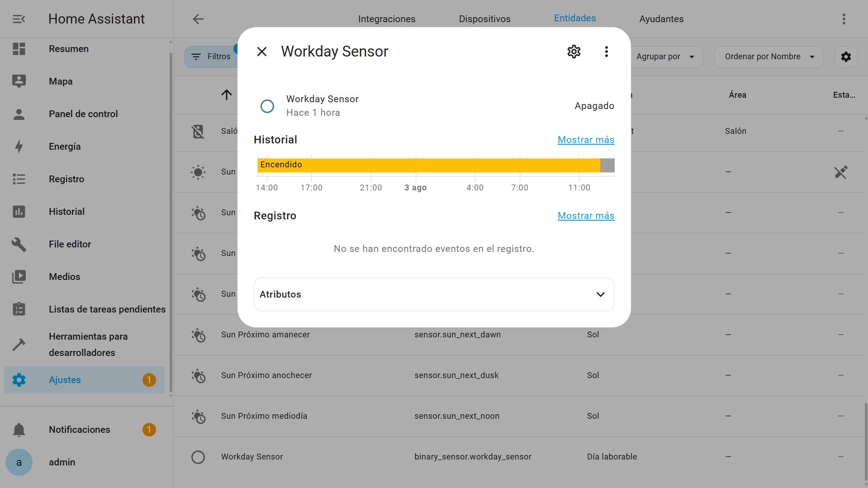Go back using the arrow icon
The width and height of the screenshot is (868, 488).
point(198,19)
